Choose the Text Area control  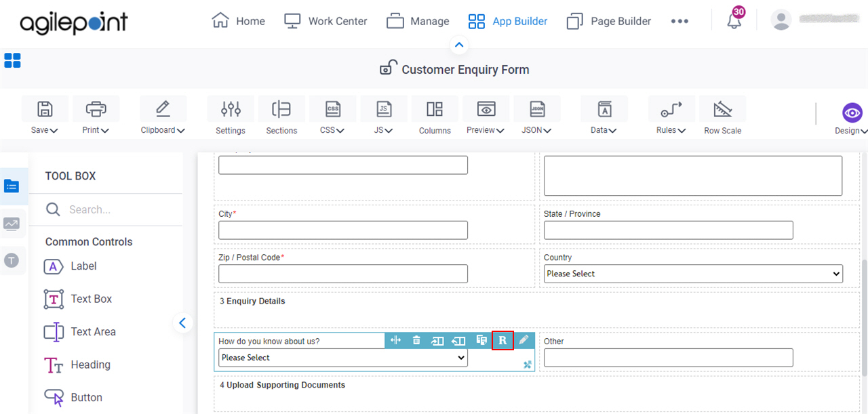click(x=80, y=332)
